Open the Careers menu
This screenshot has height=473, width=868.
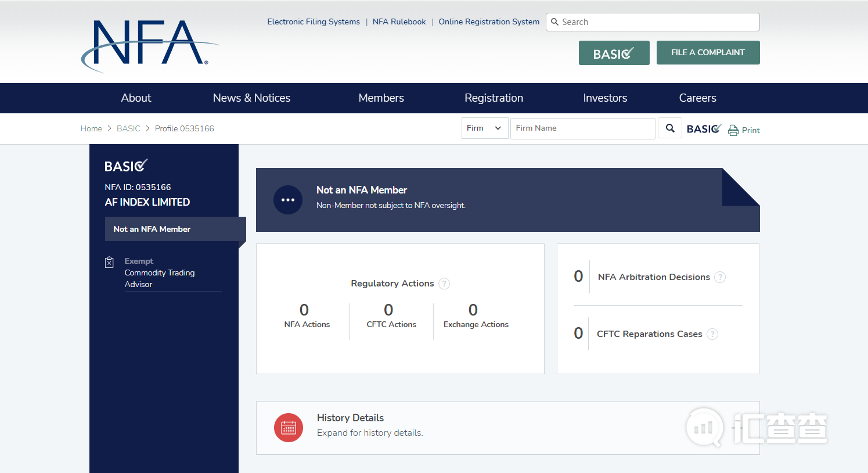coord(697,98)
